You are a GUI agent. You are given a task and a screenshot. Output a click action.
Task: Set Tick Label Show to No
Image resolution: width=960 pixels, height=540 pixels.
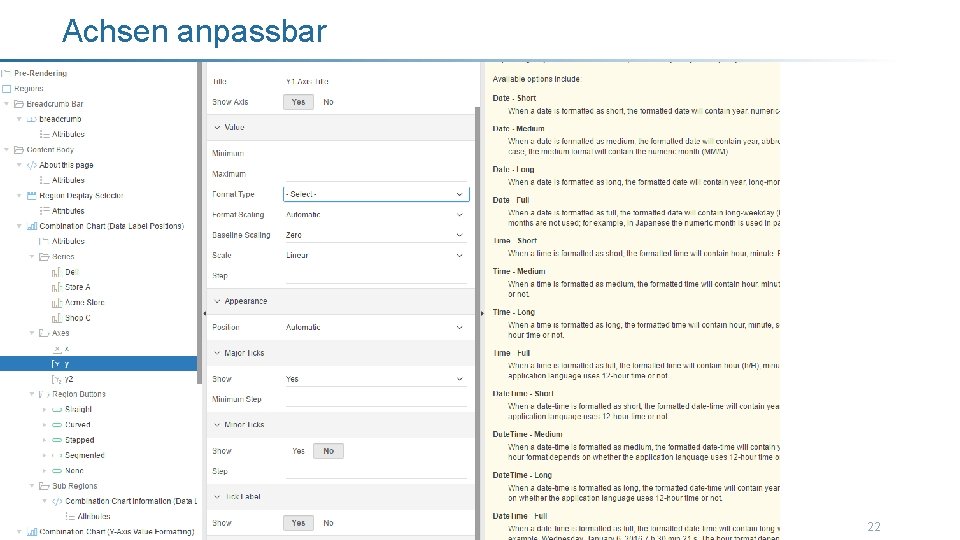click(328, 523)
